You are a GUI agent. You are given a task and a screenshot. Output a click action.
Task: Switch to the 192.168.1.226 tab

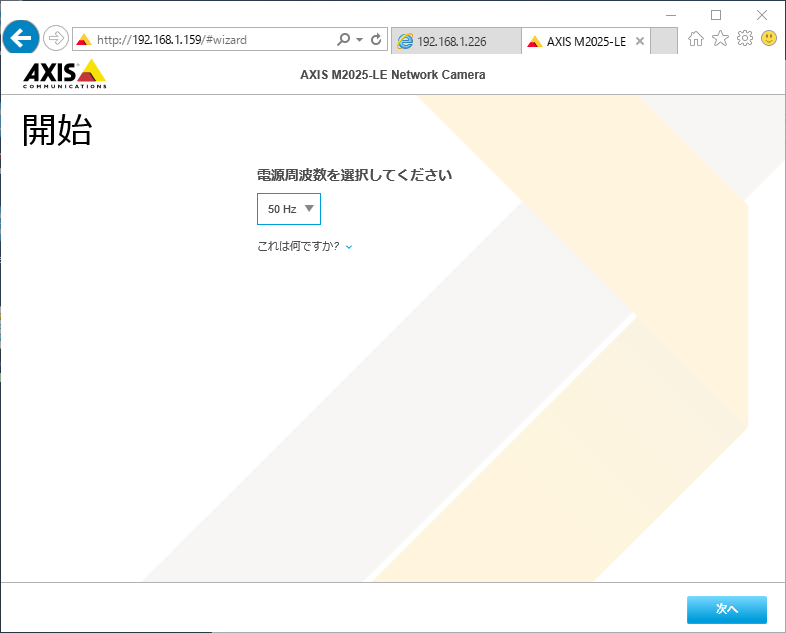456,41
